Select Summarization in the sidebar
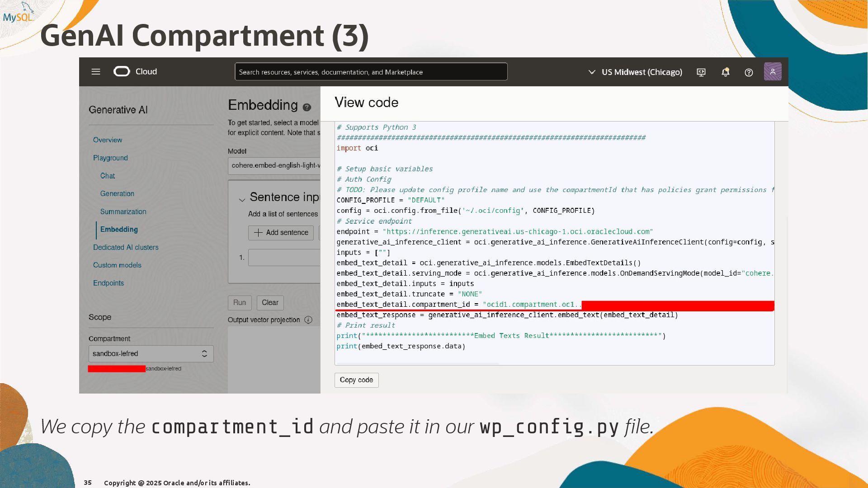This screenshot has height=488, width=868. click(x=123, y=211)
